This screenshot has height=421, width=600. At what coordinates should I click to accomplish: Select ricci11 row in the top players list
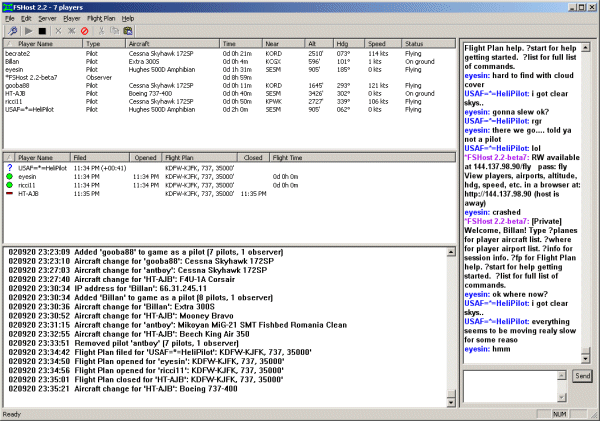pos(230,101)
